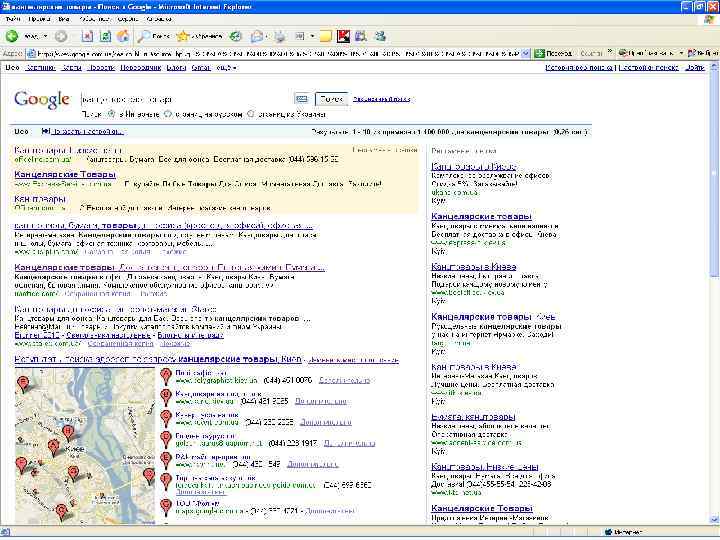Screen dimensions: 720x540
Task: Open the on-screen keyboard icon by search box
Action: [302, 99]
